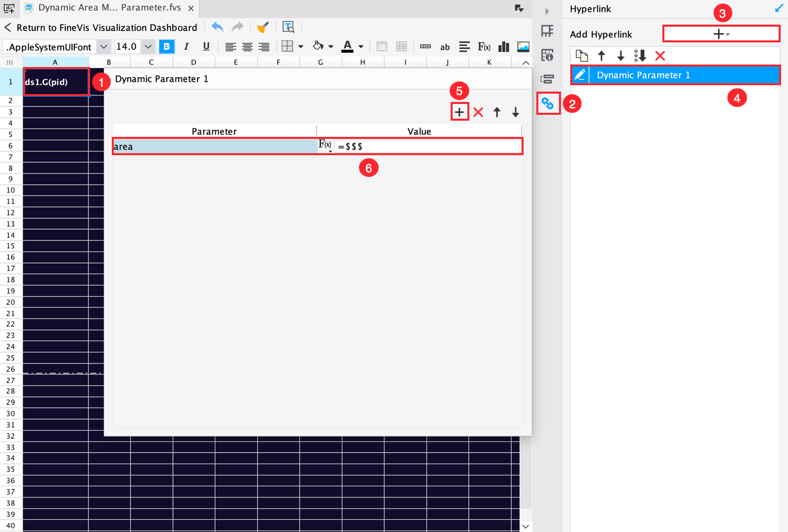Close the Dynamic Area Parameter.fvs tab

coord(191,8)
